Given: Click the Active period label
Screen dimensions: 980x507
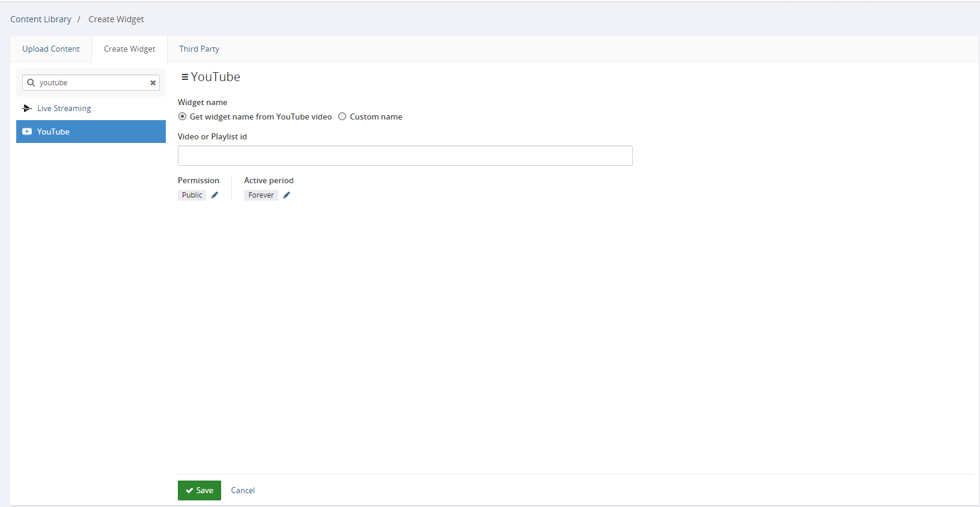Looking at the screenshot, I should [x=269, y=180].
